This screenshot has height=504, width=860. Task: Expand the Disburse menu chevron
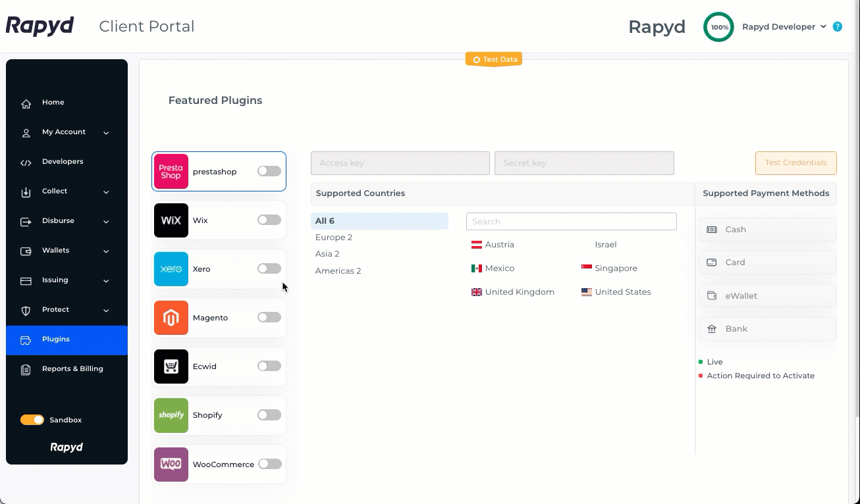106,222
